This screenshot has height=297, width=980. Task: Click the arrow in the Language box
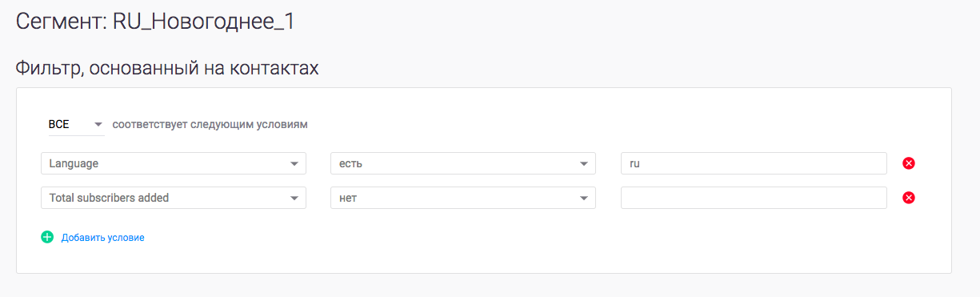294,164
